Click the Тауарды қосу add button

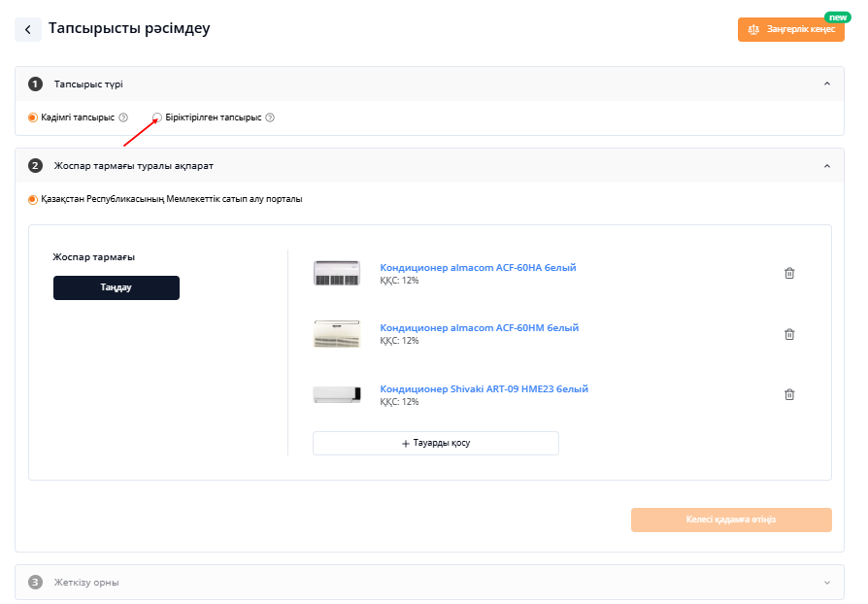click(x=436, y=443)
